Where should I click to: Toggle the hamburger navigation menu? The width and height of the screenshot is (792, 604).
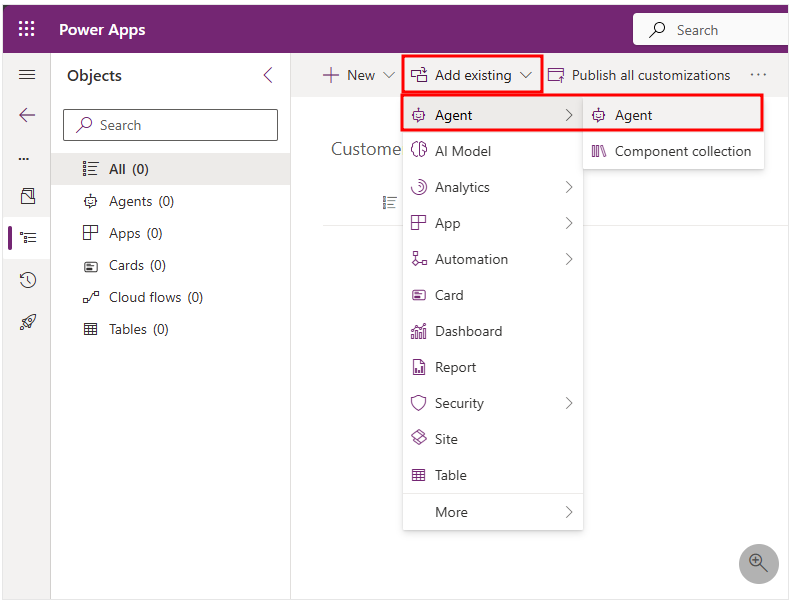[x=27, y=75]
